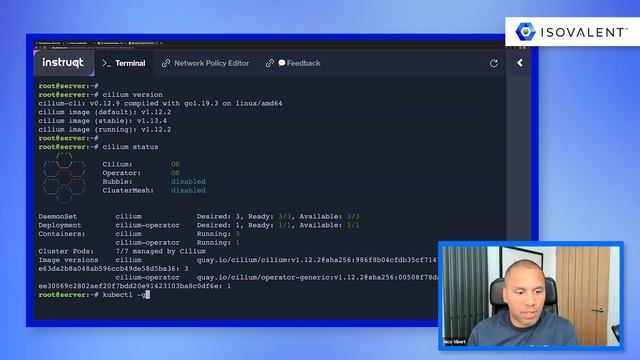This screenshot has width=640, height=360.
Task: Click the kubectl command input line
Action: pyautogui.click(x=94, y=295)
